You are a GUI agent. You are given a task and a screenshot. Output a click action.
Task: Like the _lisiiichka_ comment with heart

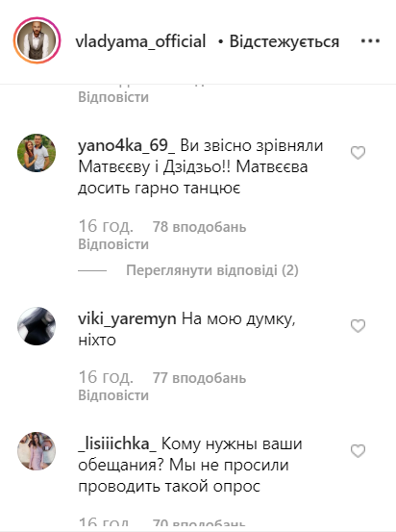coord(358,451)
